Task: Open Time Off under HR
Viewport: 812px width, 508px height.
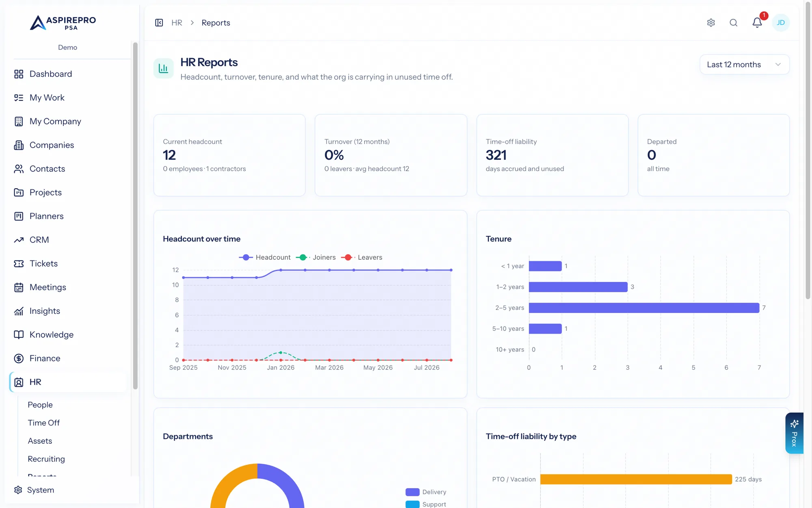Action: 44,423
